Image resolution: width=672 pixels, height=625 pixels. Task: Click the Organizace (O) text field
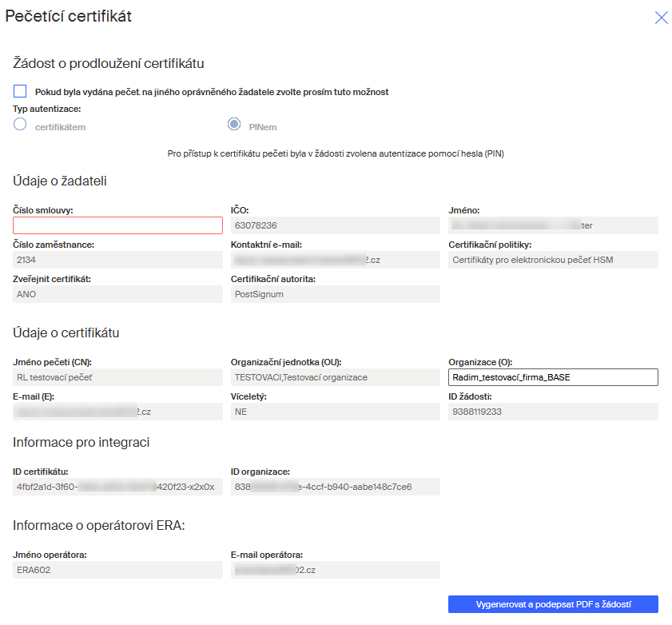[553, 377]
